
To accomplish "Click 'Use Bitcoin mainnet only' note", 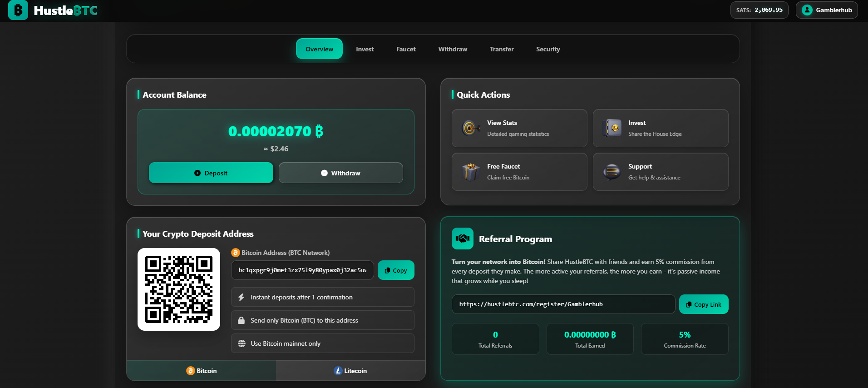I will coord(286,343).
